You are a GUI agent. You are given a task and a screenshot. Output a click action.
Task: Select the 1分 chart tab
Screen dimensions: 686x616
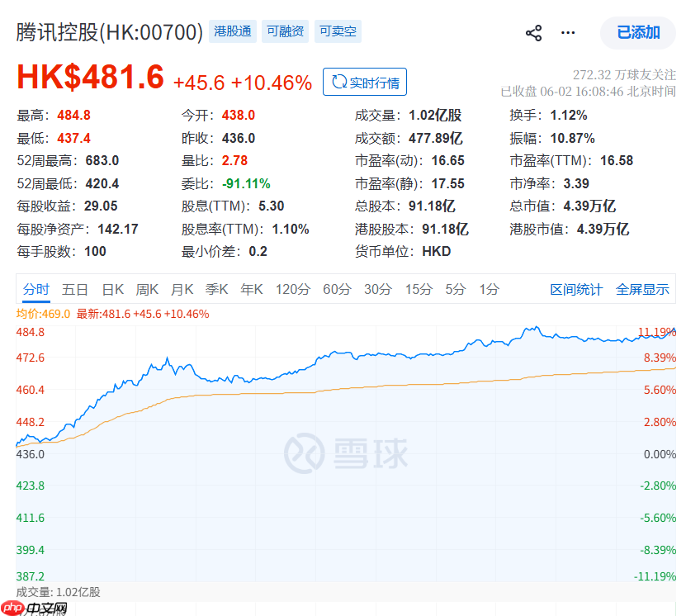490,289
